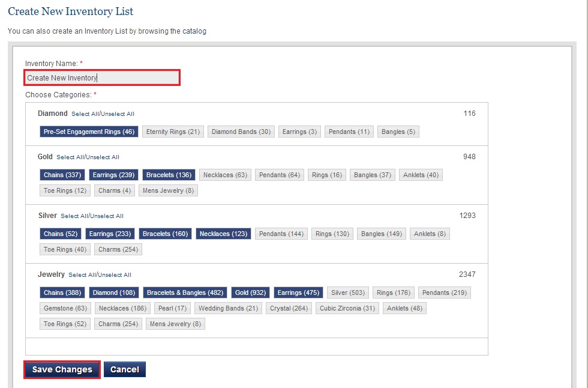The image size is (588, 388).
Task: Click Unselect All in the Silver section
Action: [x=107, y=216]
